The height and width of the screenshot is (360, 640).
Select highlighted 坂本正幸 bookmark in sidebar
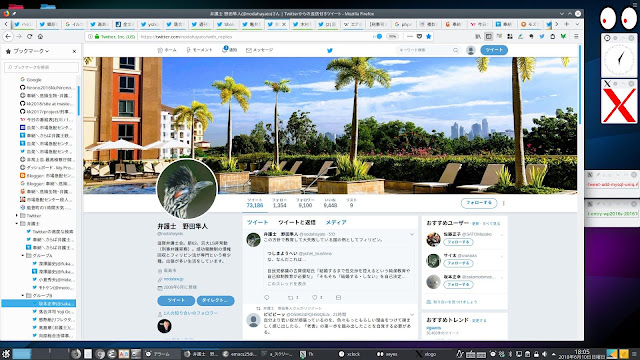click(x=39, y=303)
